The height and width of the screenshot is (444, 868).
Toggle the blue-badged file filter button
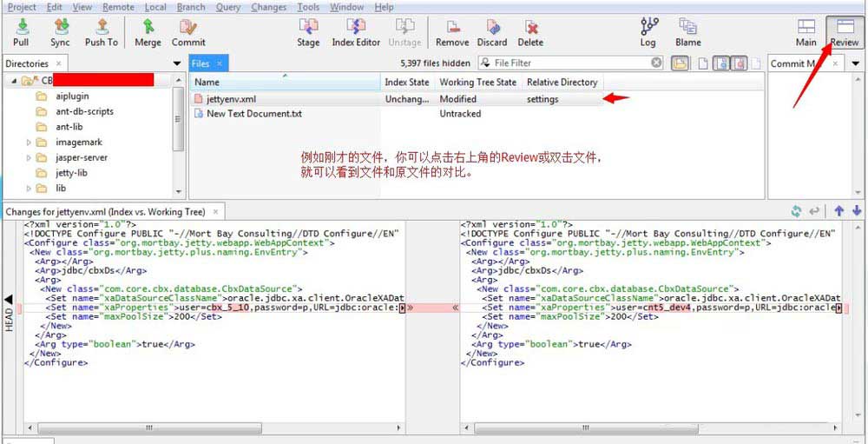point(720,63)
